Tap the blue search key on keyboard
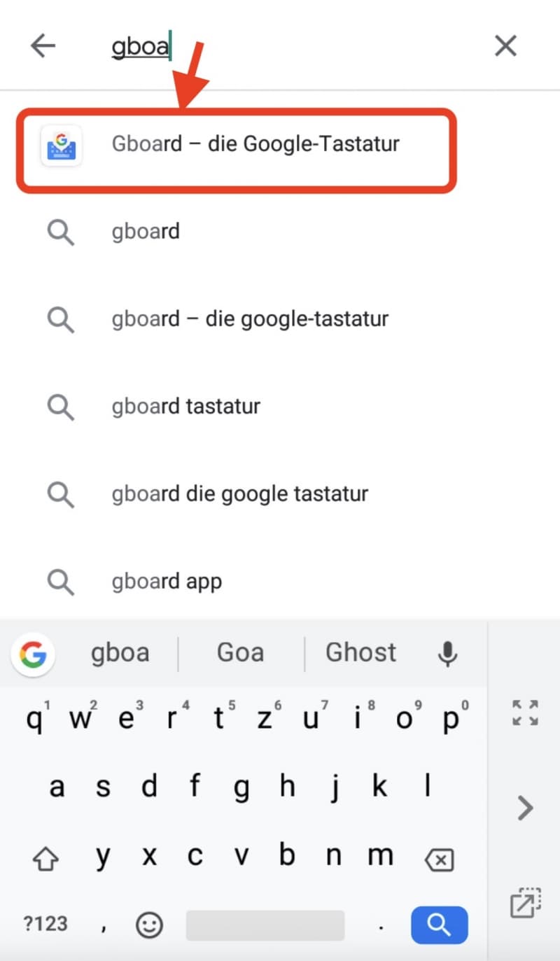560x961 pixels. [x=439, y=925]
